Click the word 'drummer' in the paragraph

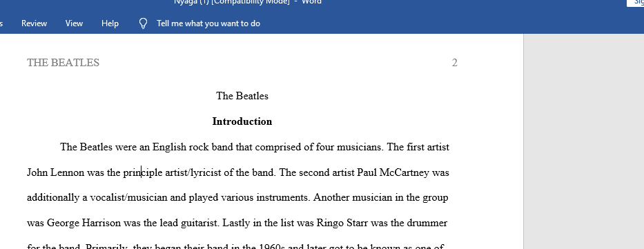click(427, 223)
